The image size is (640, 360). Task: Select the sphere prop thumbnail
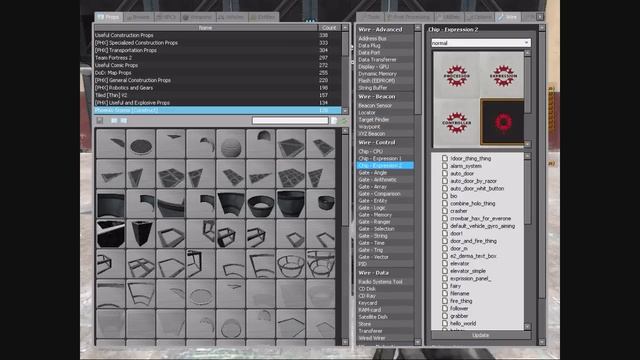point(231,144)
